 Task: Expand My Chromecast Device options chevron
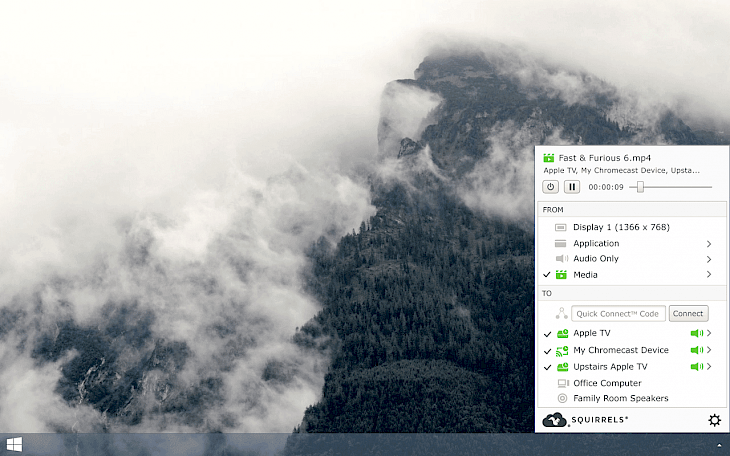coord(709,350)
